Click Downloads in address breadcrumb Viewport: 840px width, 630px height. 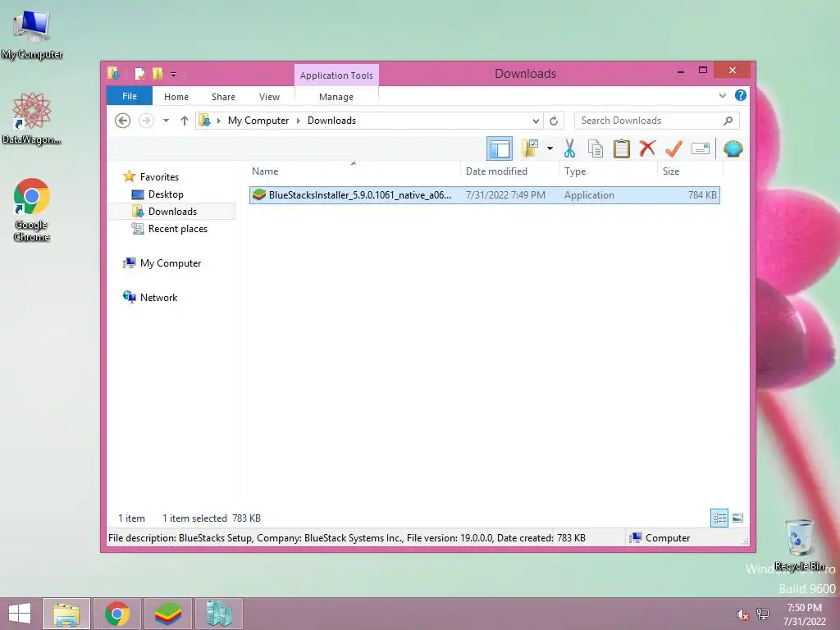tap(331, 121)
